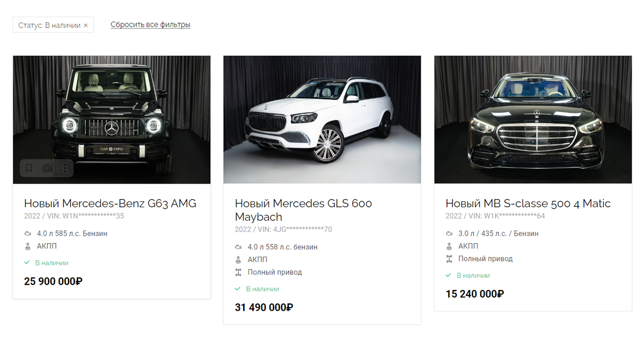Click the "Сбросить все фильтры" link
Image resolution: width=644 pixels, height=356 pixels.
150,24
